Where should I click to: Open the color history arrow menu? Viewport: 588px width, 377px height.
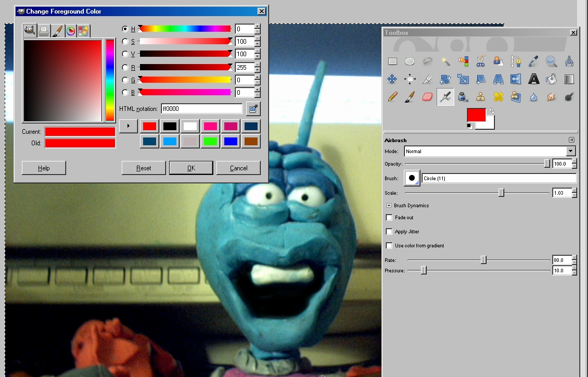pos(129,126)
